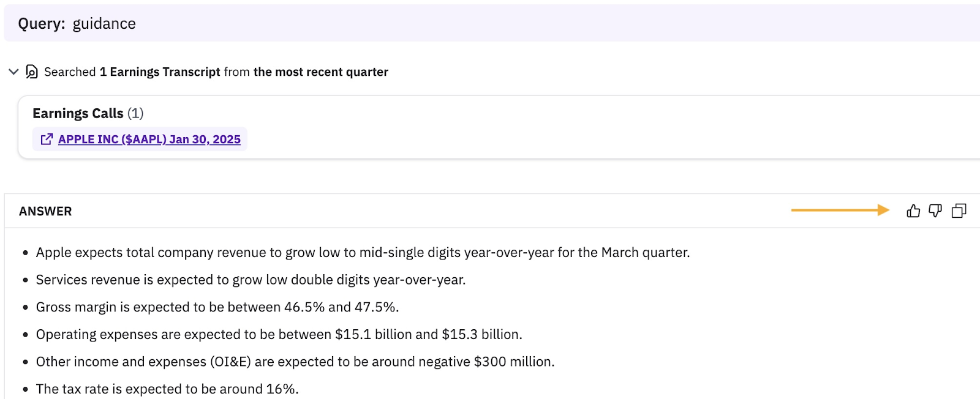Click the thumbs down icon for the answer
The height and width of the screenshot is (399, 980).
pyautogui.click(x=935, y=211)
